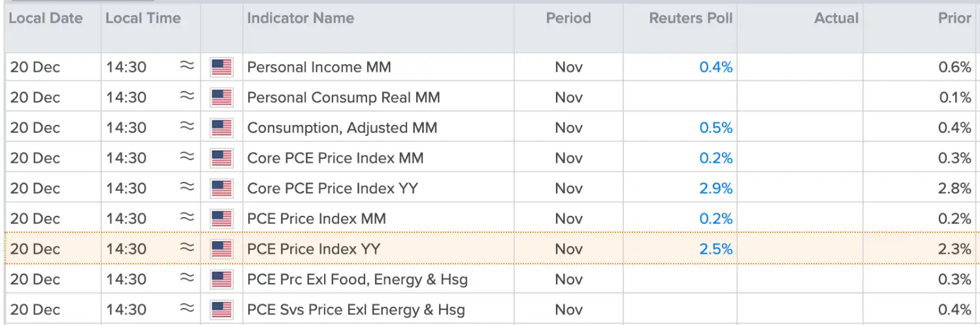Click the US flag beside Core PCE Price Index YY

(x=221, y=188)
